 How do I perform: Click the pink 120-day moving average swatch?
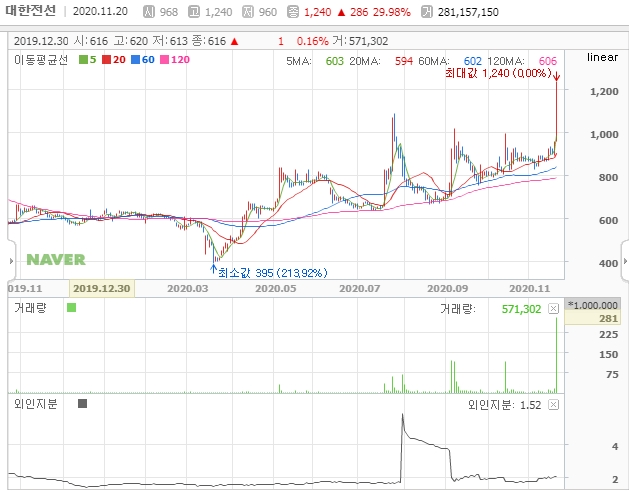coord(164,60)
